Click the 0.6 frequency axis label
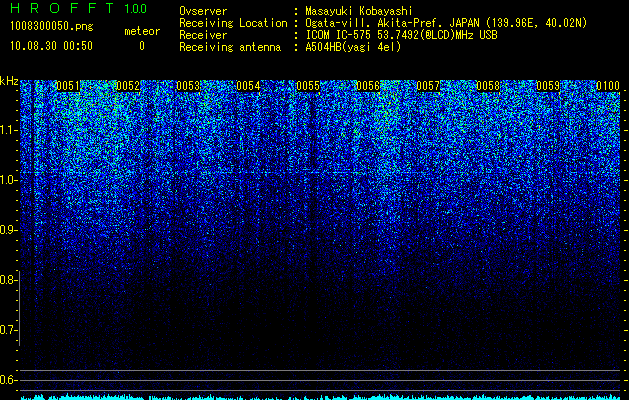This screenshot has height=400, width=629. click(x=8, y=380)
